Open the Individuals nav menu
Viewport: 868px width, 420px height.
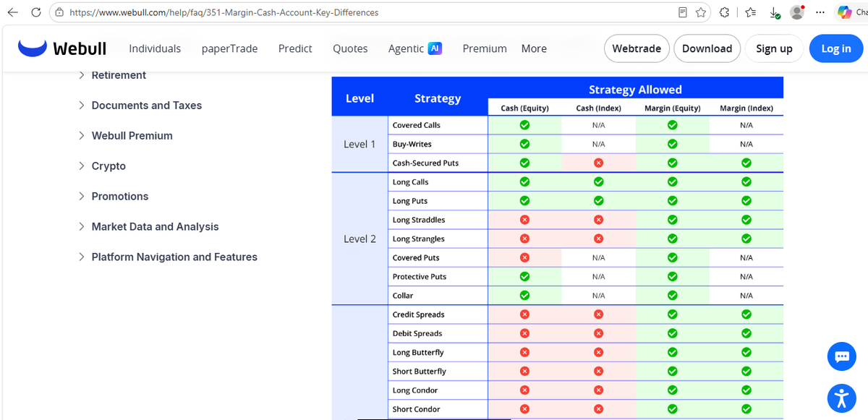point(155,48)
